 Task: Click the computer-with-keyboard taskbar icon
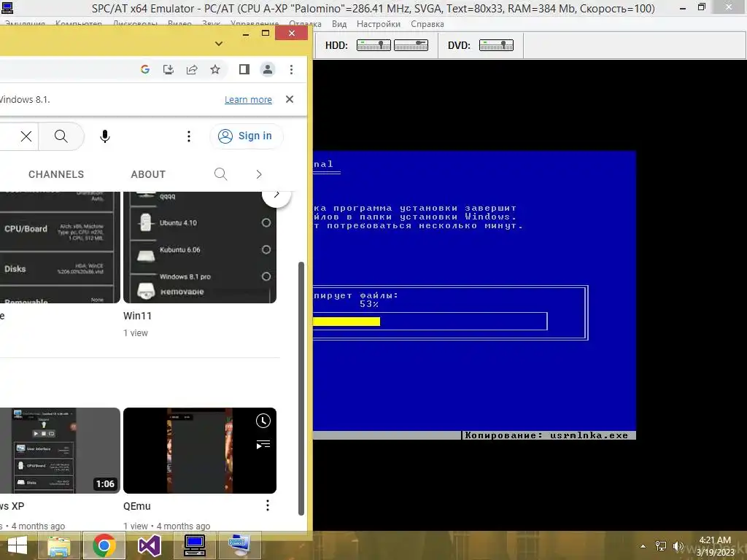tap(239, 545)
